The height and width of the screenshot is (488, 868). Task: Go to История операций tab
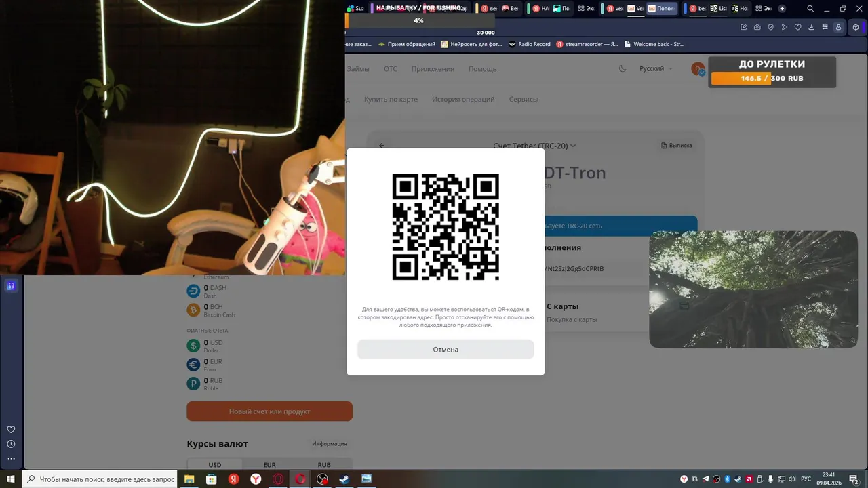point(463,100)
